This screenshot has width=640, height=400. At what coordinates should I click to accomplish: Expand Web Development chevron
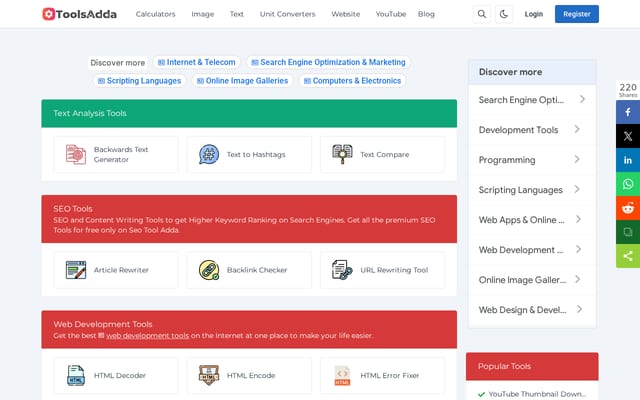click(578, 249)
